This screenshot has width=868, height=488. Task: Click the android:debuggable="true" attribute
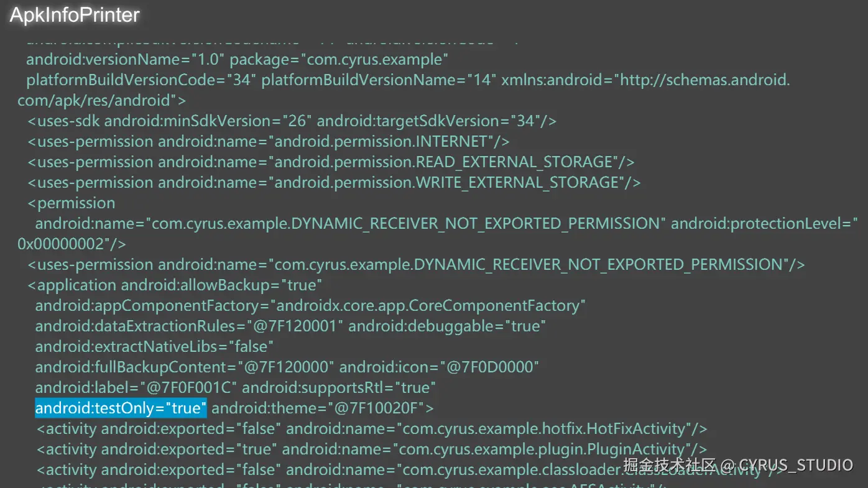[446, 326]
